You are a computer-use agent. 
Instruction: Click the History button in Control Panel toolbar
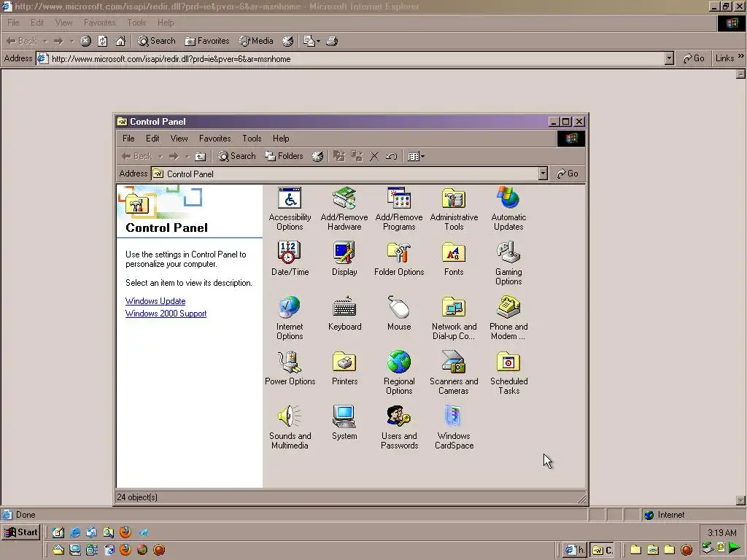[317, 156]
